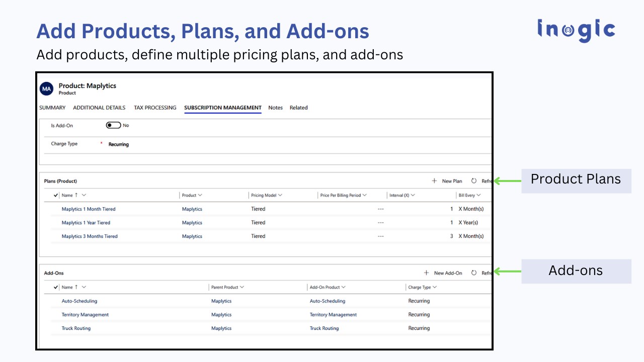The width and height of the screenshot is (644, 362).
Task: Click the New Add-On button
Action: 443,273
